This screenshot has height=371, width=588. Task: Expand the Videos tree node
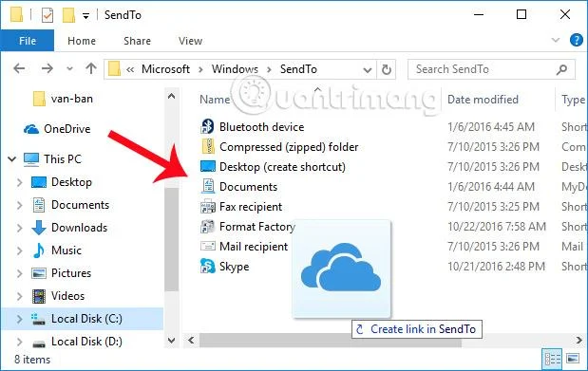(x=20, y=296)
